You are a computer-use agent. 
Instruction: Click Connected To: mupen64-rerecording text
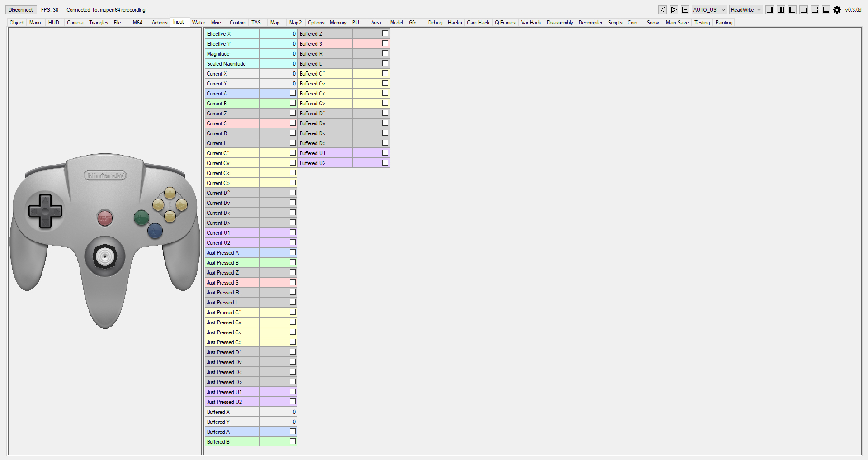click(x=106, y=10)
